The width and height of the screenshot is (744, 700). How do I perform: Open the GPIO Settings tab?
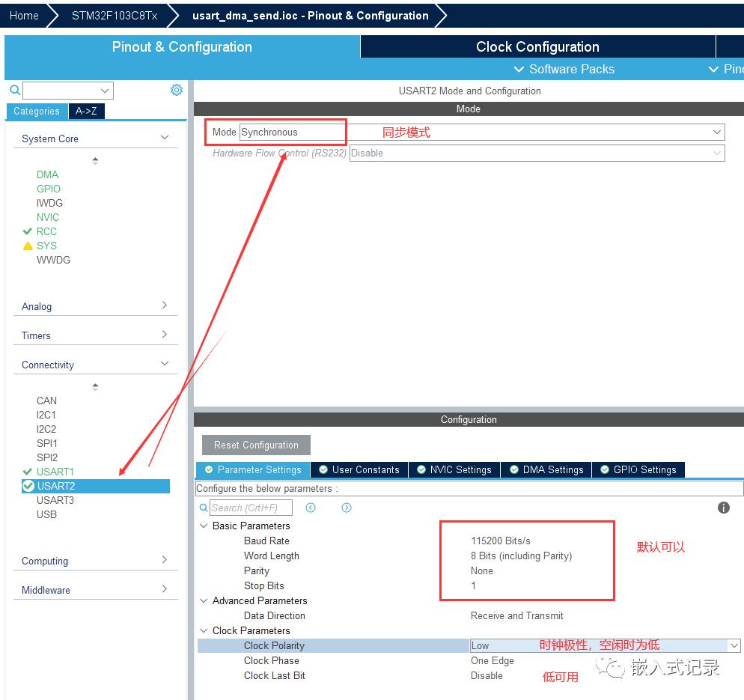[x=638, y=469]
